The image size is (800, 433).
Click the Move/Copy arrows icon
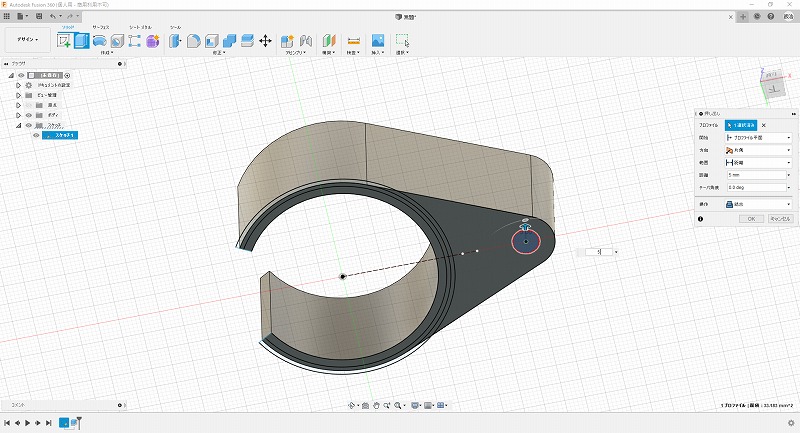point(265,41)
